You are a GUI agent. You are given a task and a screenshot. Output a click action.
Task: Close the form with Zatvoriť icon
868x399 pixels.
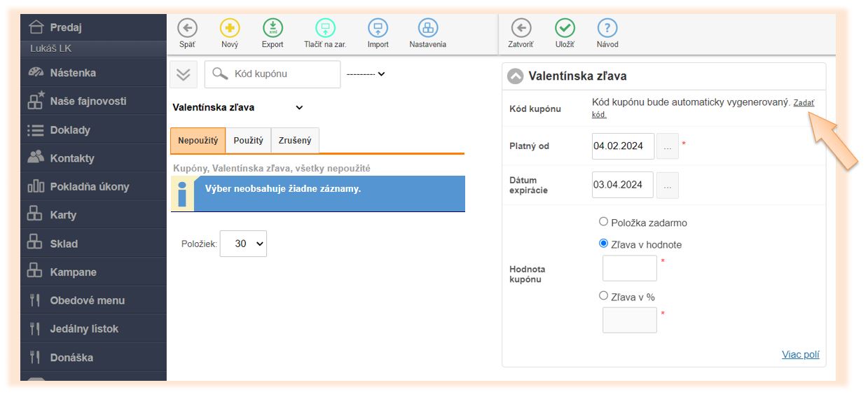(x=521, y=28)
